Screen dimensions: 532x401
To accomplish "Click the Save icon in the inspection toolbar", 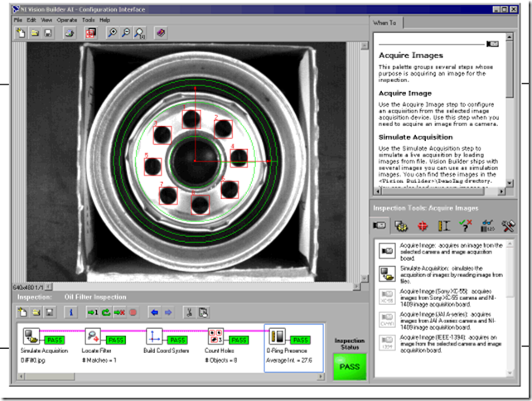I will point(50,312).
